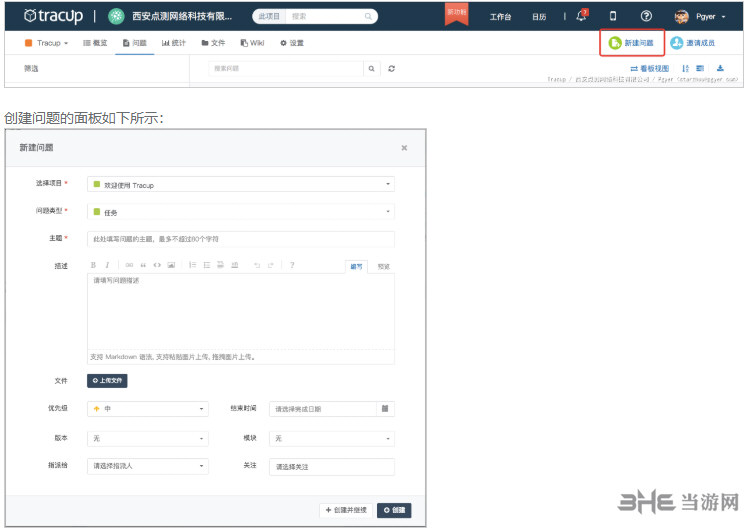Click the 结束时间 end date field
Screen dimensions: 744x530
tap(323, 409)
